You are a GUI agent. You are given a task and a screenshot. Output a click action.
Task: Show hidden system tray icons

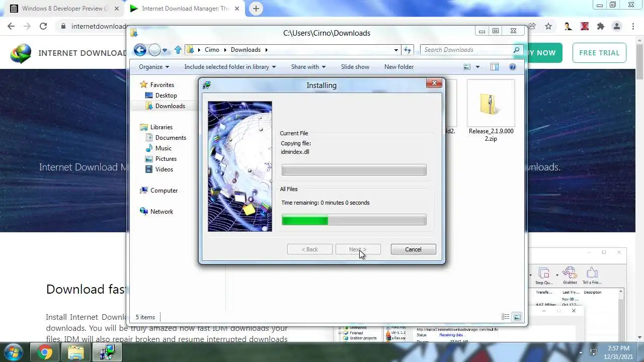pos(581,352)
